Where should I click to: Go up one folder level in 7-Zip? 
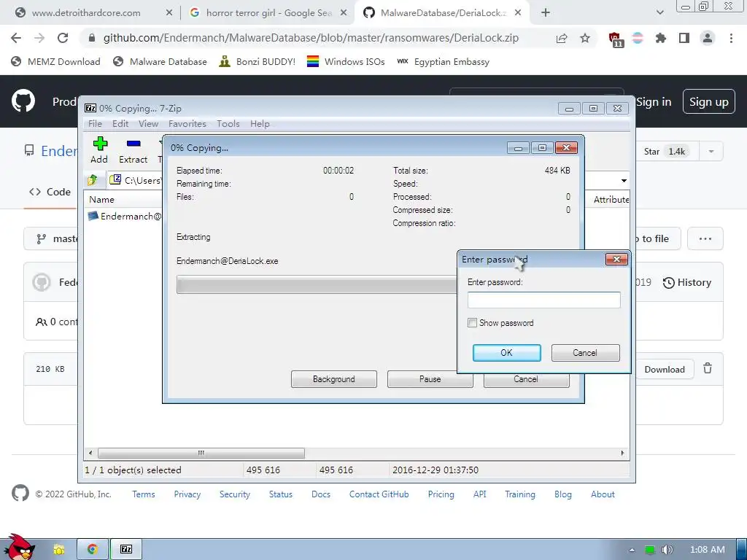pos(93,180)
